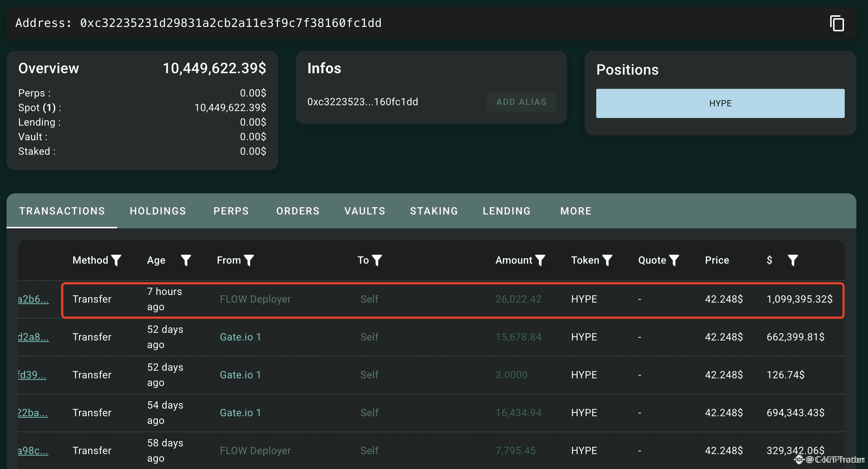Click the Perps balance label
Viewport: 868px width, 469px height.
[35, 93]
